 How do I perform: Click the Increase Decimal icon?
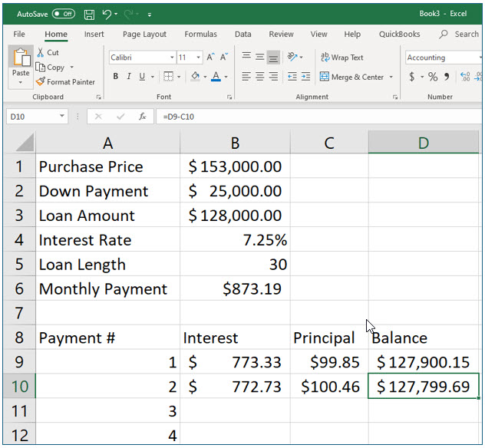click(465, 77)
